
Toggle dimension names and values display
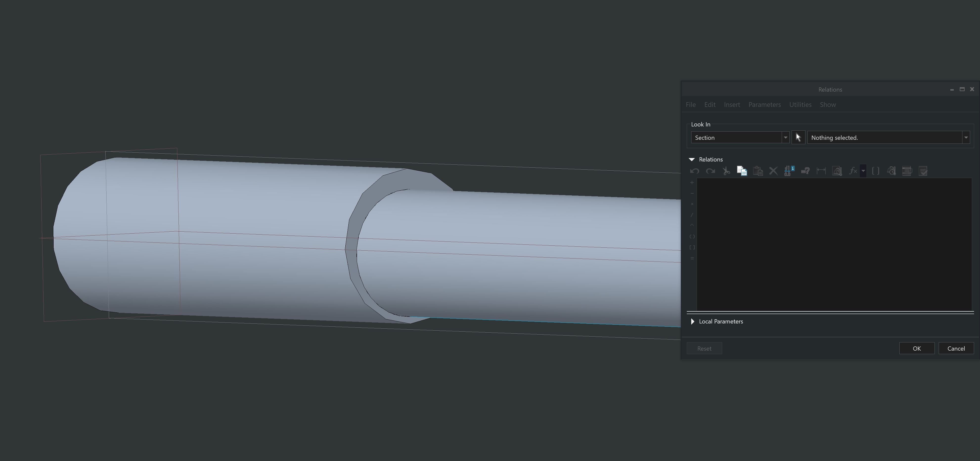point(789,171)
